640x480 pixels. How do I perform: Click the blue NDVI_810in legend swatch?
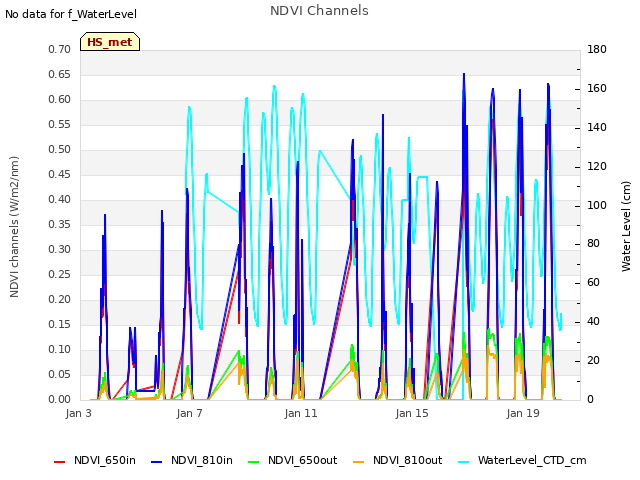[157, 462]
